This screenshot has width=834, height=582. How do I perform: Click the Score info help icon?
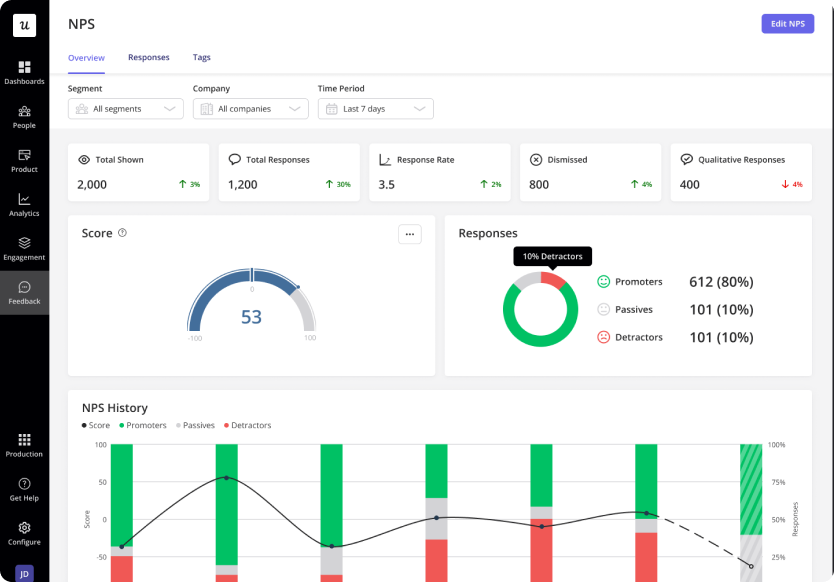[x=122, y=232]
